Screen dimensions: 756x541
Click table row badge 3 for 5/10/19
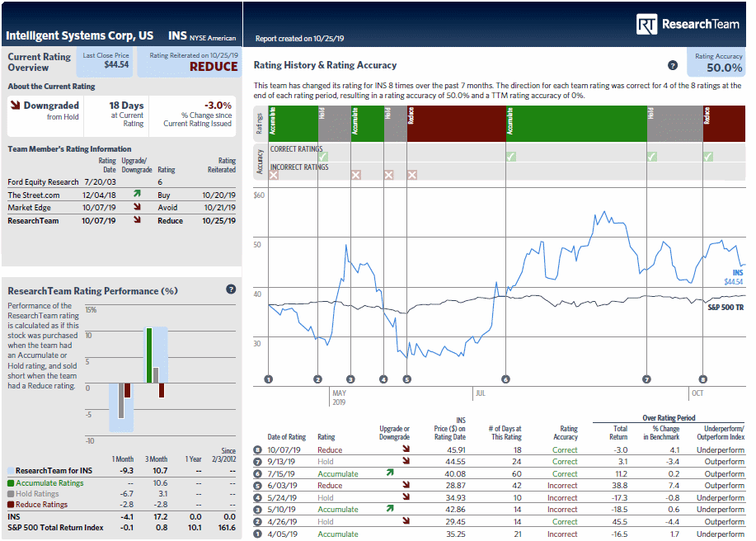[257, 510]
